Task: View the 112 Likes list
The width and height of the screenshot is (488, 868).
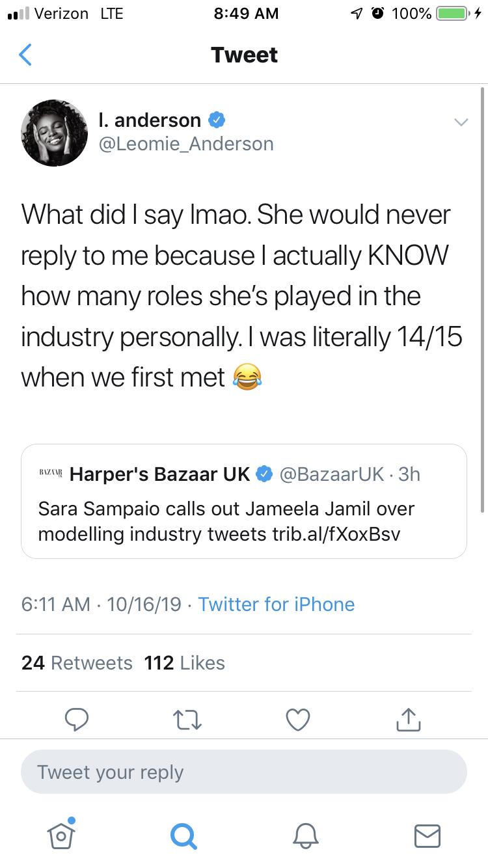Action: 185,663
